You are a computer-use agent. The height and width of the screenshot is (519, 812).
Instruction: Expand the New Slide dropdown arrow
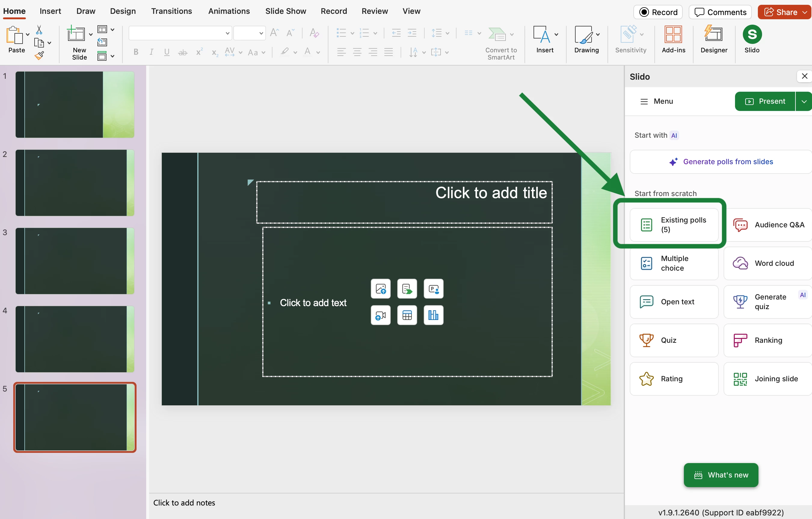coord(91,35)
